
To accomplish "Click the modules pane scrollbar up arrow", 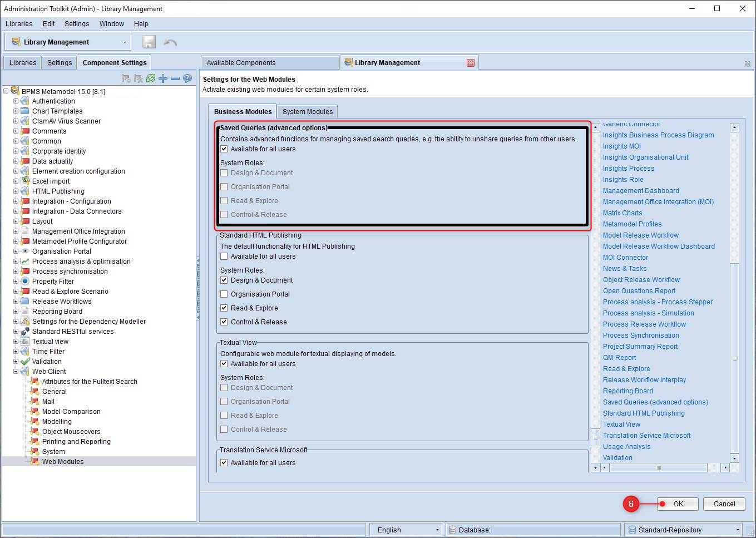I will (x=595, y=127).
